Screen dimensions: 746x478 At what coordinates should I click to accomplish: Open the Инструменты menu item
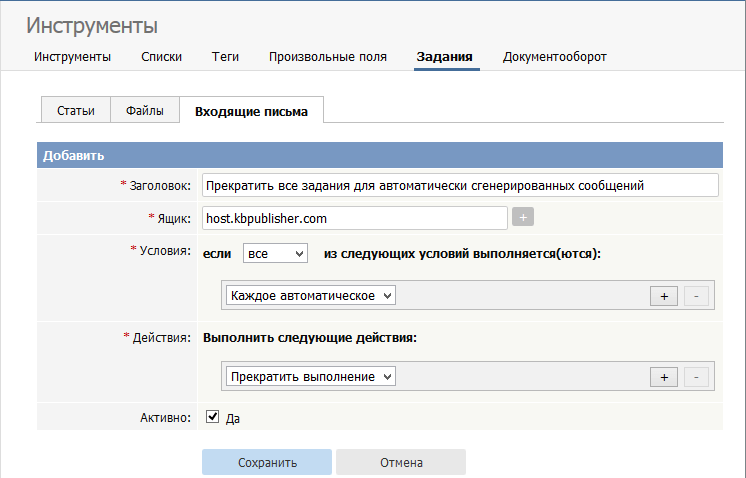tap(72, 57)
